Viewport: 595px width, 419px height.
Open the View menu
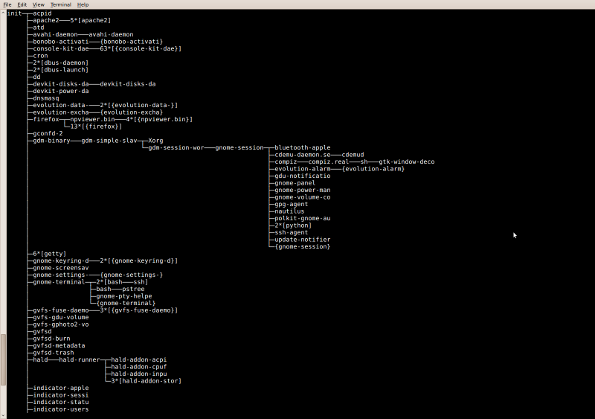pyautogui.click(x=38, y=5)
